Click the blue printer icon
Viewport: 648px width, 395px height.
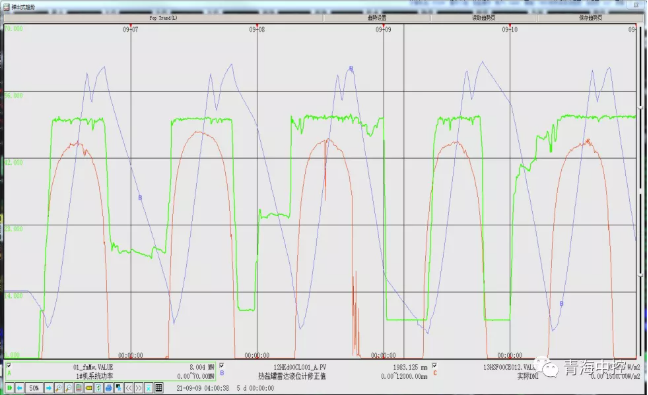tap(109, 388)
